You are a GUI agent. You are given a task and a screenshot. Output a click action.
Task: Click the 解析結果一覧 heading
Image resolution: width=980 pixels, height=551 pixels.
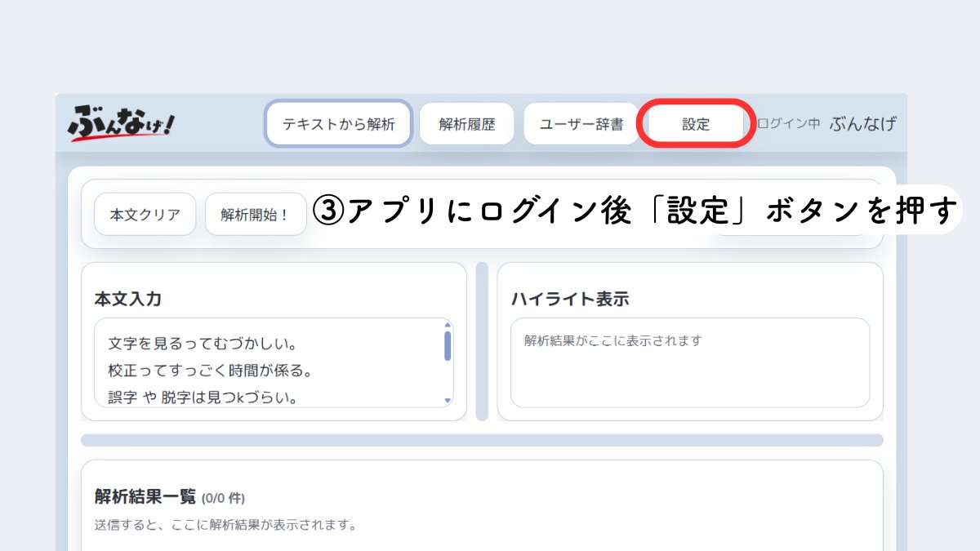pyautogui.click(x=145, y=496)
